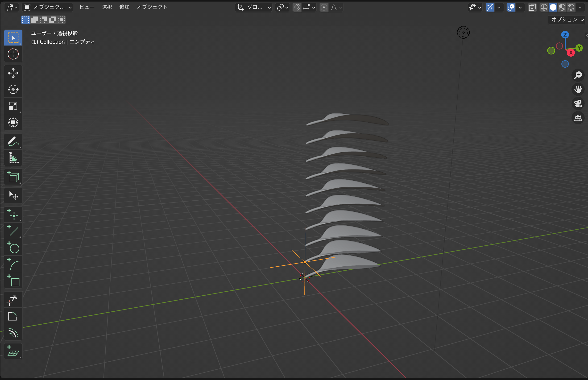Select the Add Workplane grid tool
Viewport: 588px width, 380px height.
tap(13, 351)
